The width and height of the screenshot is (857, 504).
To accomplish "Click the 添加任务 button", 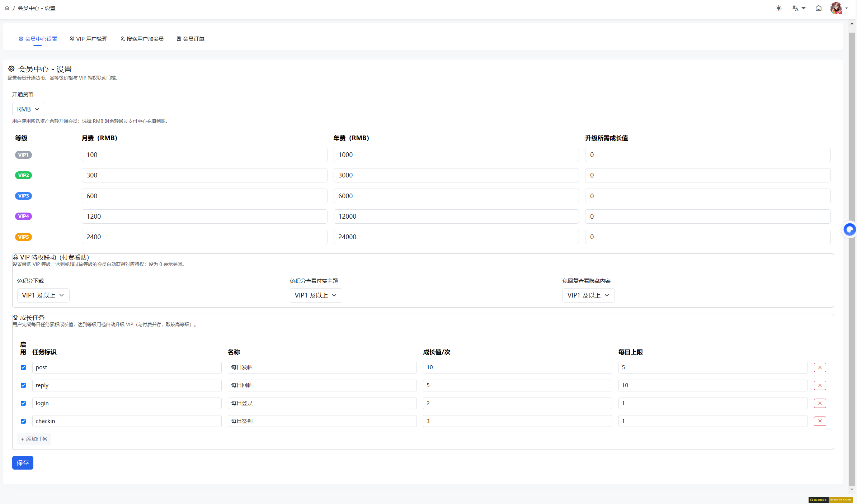I will click(34, 439).
